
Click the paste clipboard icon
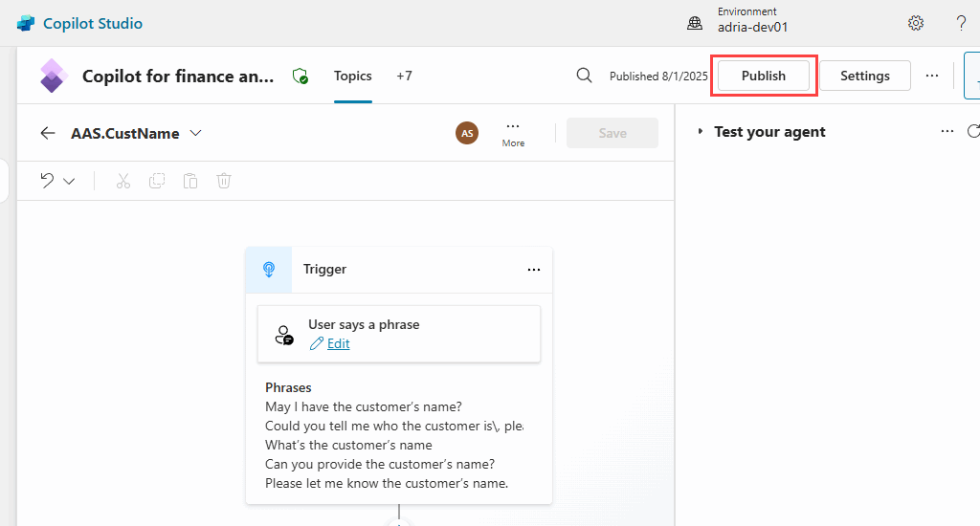[x=190, y=181]
